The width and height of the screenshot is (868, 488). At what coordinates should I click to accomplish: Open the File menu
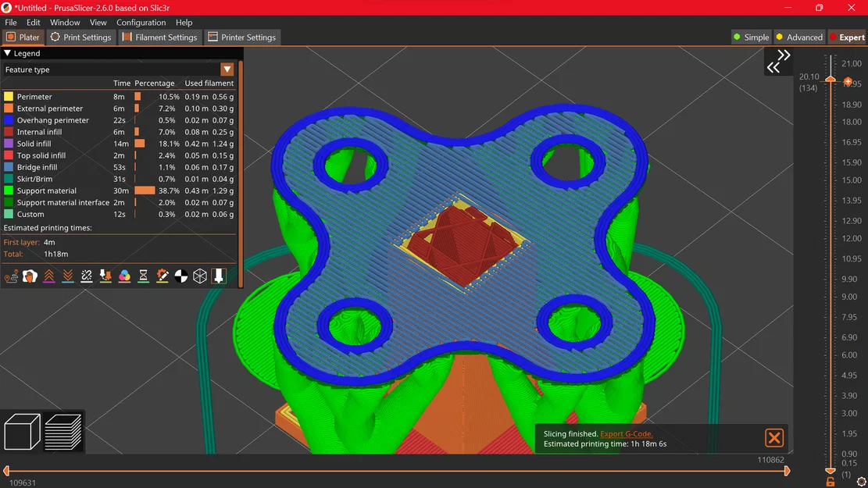10,22
